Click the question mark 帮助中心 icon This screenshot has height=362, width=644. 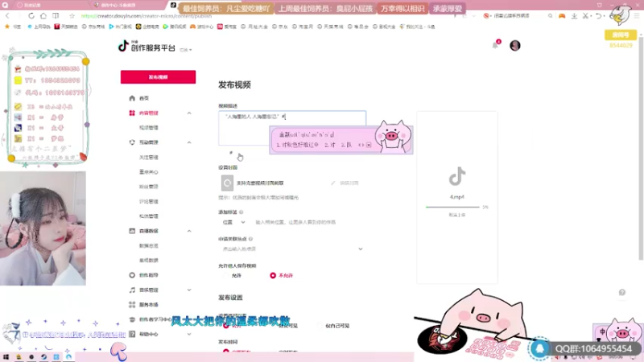132,334
